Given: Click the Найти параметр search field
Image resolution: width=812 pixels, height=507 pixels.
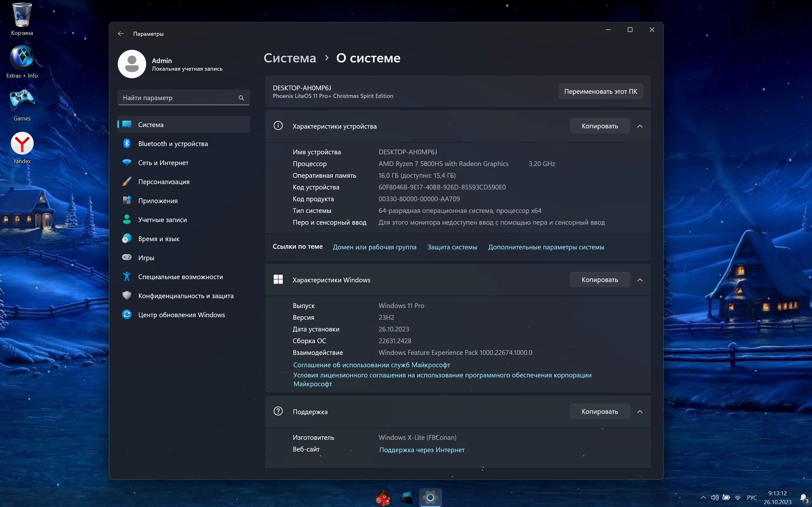Looking at the screenshot, I should click(x=178, y=98).
